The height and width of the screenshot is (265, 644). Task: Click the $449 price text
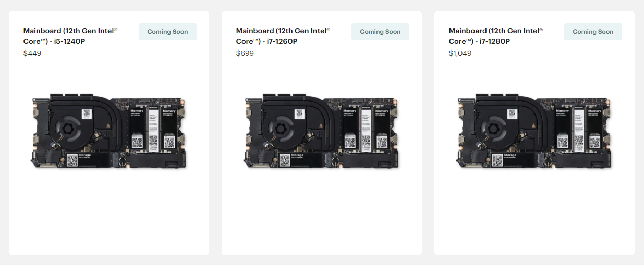click(x=32, y=53)
